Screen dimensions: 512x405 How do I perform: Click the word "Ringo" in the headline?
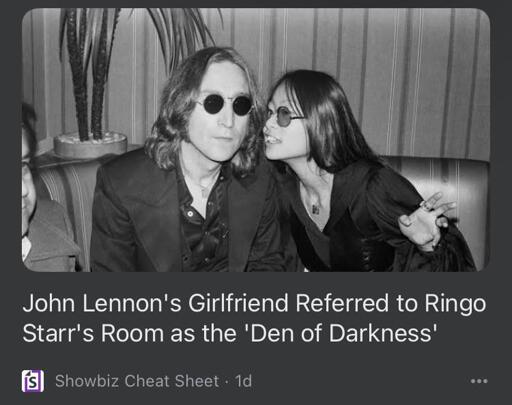pos(455,305)
